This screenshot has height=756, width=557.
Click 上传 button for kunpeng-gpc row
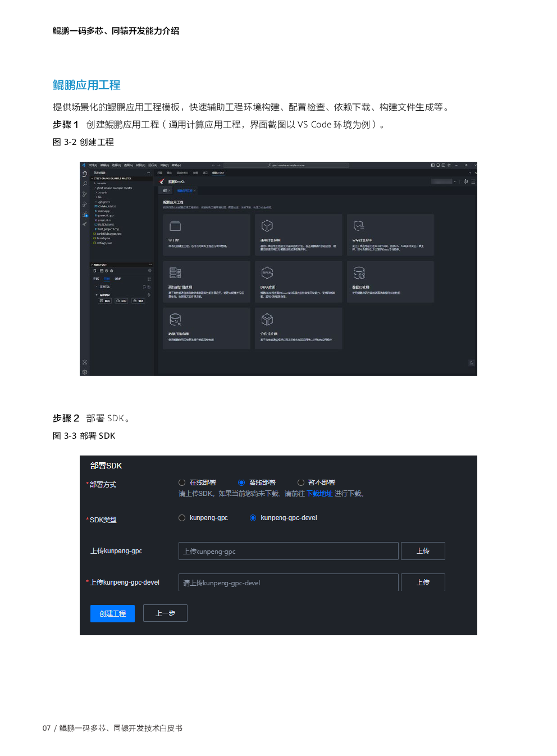point(423,551)
